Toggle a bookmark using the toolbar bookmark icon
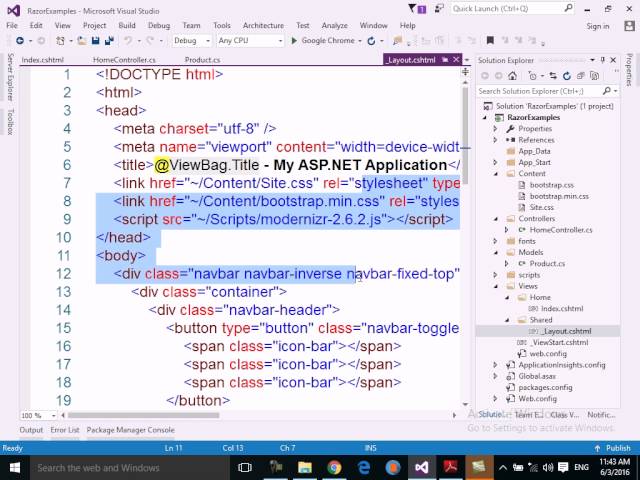This screenshot has width=640, height=480. click(x=490, y=40)
